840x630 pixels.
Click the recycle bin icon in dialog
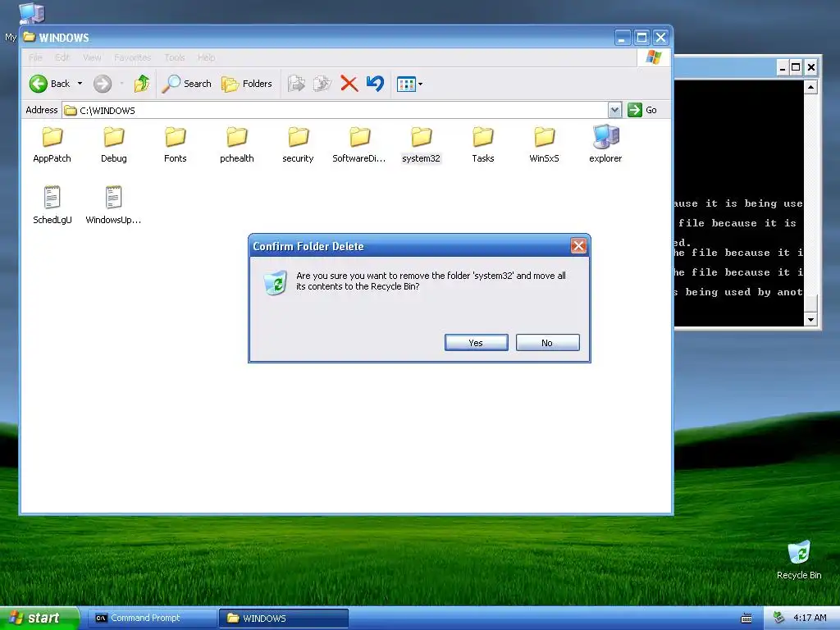(276, 283)
